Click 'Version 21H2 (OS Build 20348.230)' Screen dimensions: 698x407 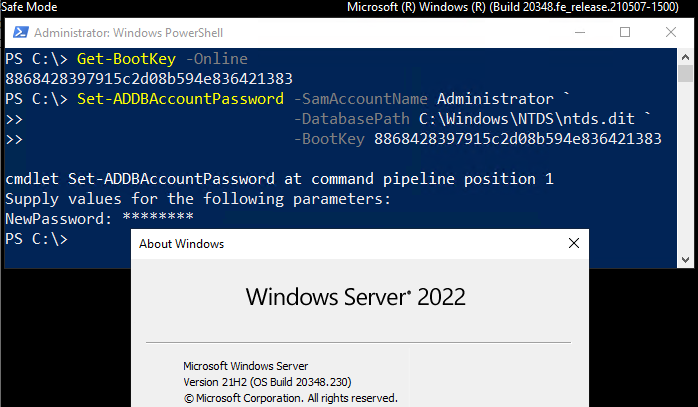267,382
